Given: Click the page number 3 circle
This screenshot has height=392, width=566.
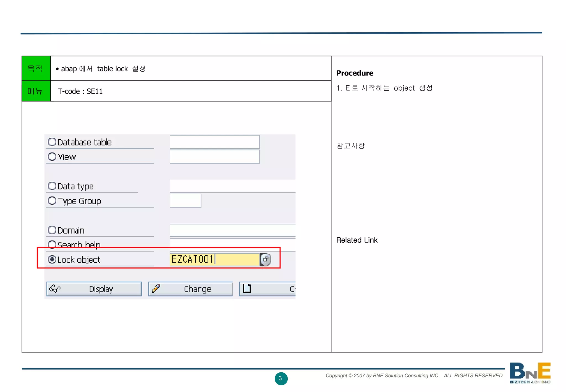Looking at the screenshot, I should [281, 378].
